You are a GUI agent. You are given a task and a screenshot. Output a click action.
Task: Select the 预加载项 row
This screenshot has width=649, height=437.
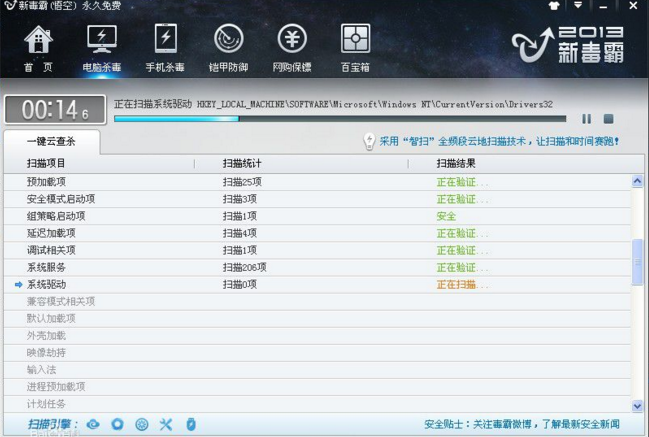click(x=317, y=182)
